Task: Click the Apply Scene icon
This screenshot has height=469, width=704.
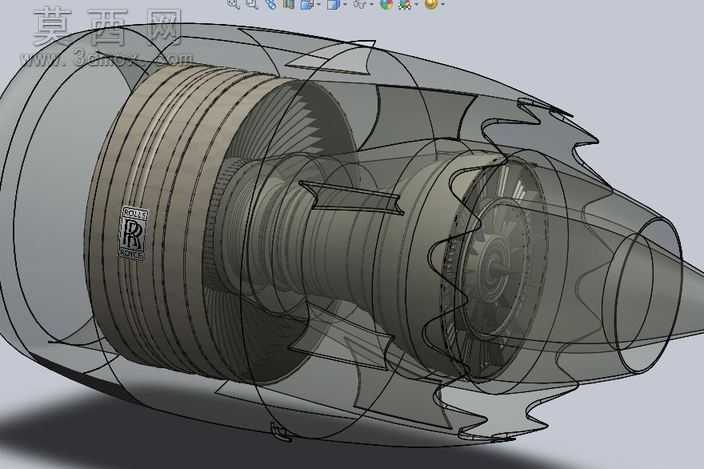Action: click(x=405, y=4)
